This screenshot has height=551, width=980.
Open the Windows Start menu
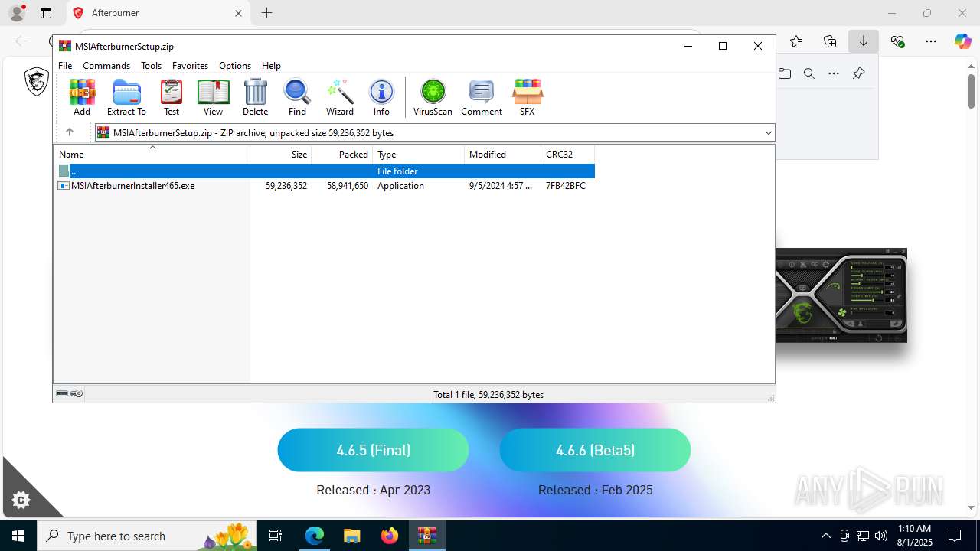[18, 536]
